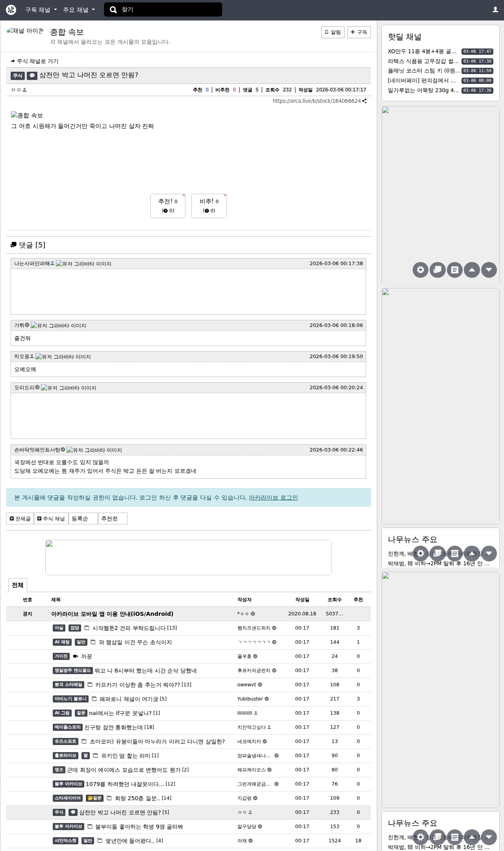Click the author name Yubibuster

tap(250, 699)
